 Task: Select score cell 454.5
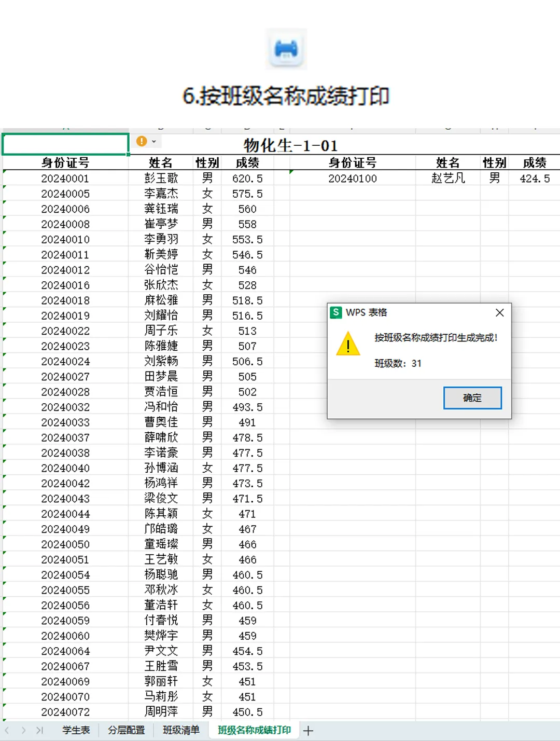point(247,651)
